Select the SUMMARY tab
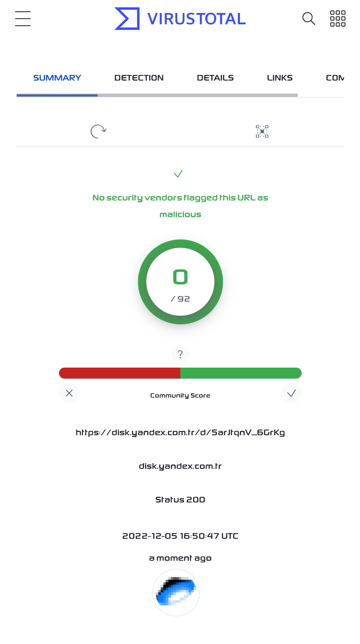The image size is (360, 644). 57,78
